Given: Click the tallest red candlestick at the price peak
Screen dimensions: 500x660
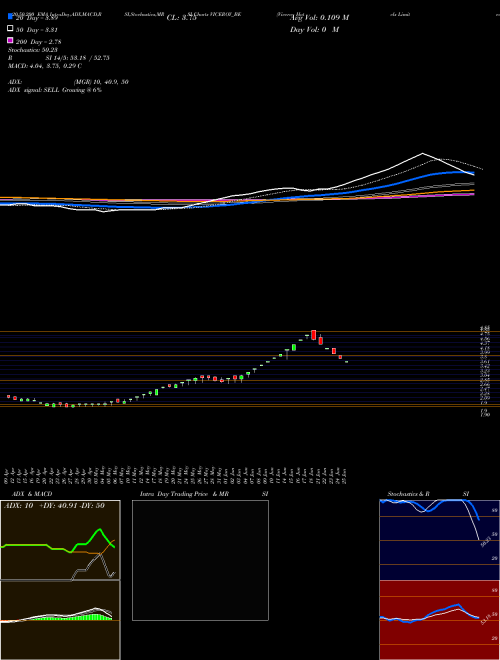Looking at the screenshot, I should (x=314, y=335).
